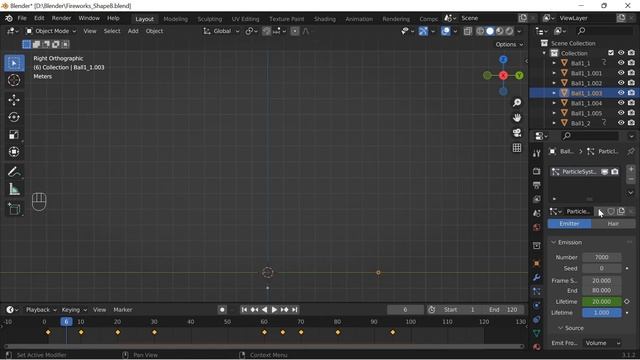Open the World properties tab

[x=536, y=227]
